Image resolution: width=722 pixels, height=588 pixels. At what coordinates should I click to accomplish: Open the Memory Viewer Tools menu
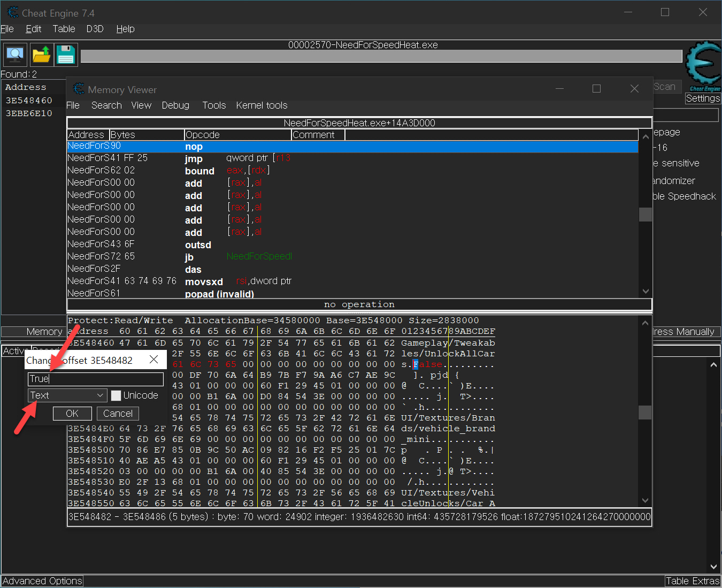(214, 105)
